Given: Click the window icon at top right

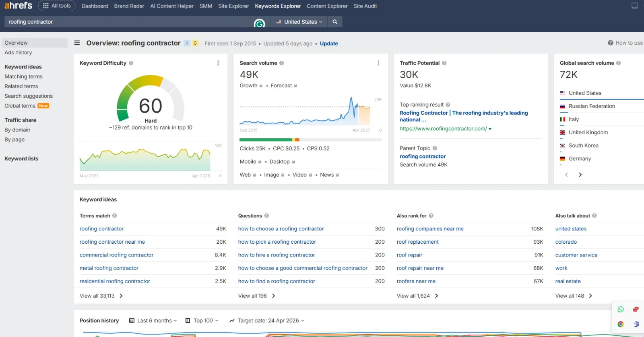Looking at the screenshot, I should tap(635, 6).
